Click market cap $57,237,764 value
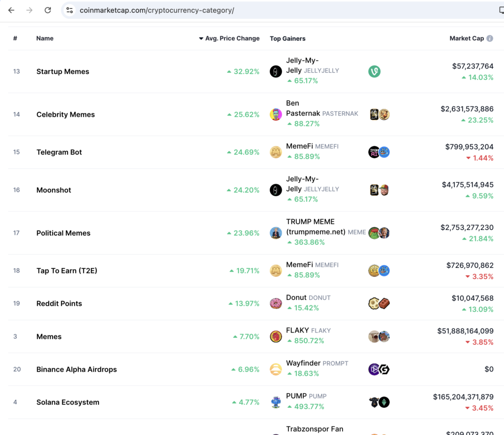Image resolution: width=504 pixels, height=435 pixels. pyautogui.click(x=472, y=67)
